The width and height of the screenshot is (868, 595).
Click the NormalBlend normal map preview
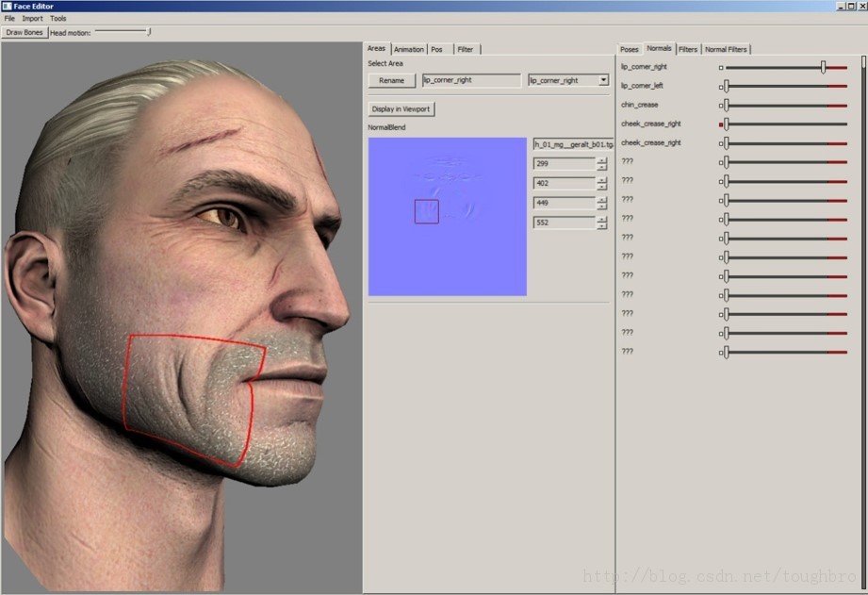pyautogui.click(x=448, y=217)
